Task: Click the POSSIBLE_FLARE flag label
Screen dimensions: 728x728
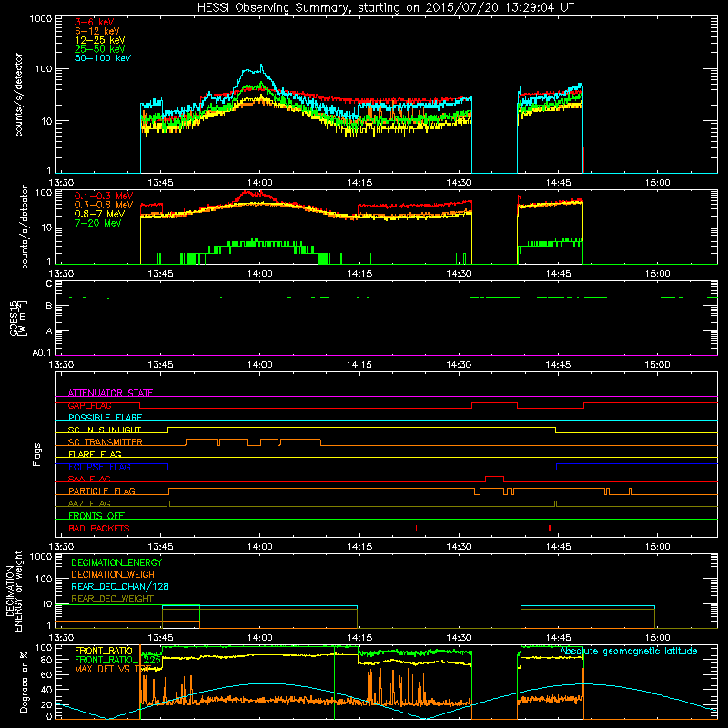Action: pos(105,418)
